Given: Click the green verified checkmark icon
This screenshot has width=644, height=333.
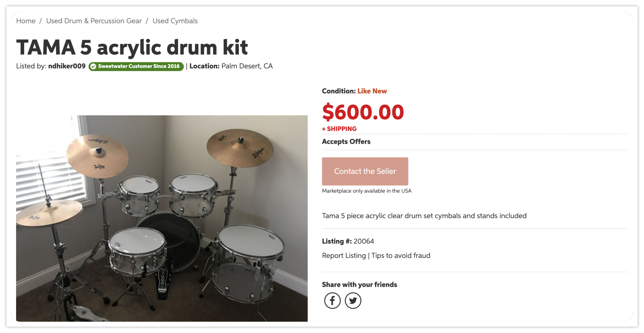Looking at the screenshot, I should pos(93,66).
